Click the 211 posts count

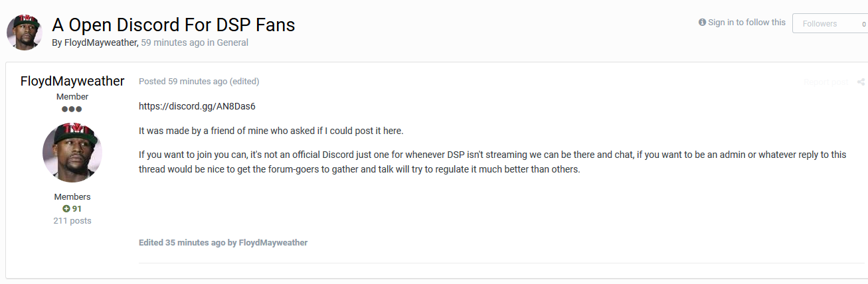click(72, 221)
